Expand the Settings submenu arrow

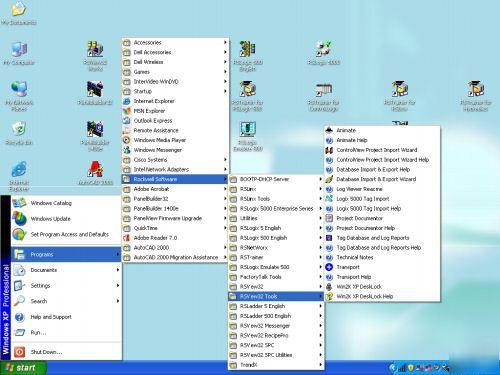point(118,285)
